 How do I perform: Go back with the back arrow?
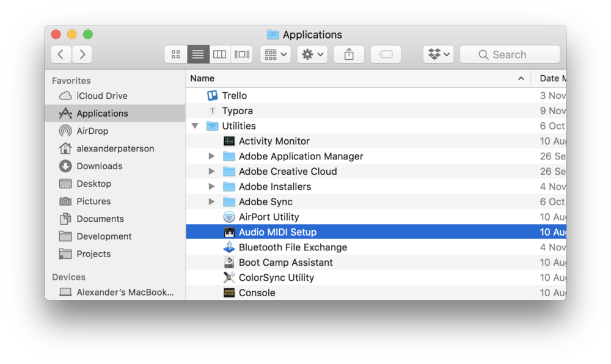point(60,54)
